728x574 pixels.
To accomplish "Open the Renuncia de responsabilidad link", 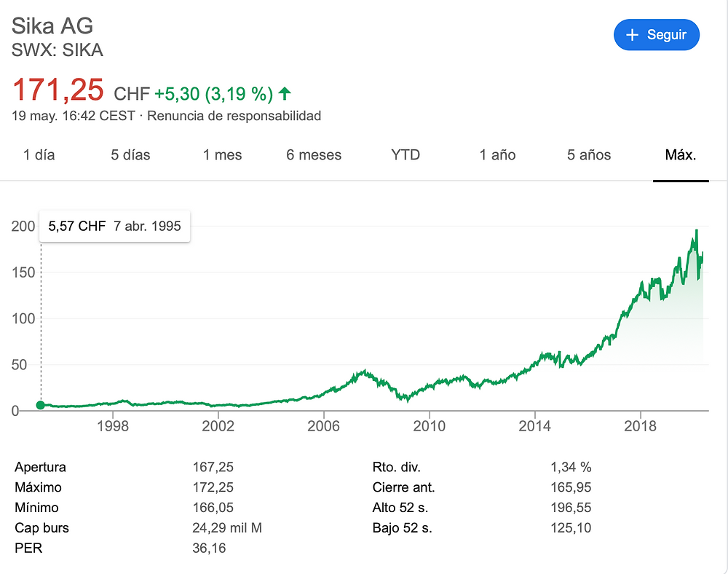I will click(x=234, y=116).
